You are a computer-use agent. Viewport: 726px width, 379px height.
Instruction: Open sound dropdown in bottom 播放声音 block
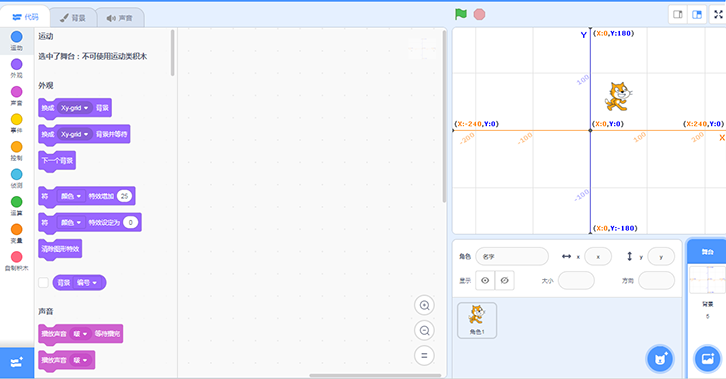pos(81,360)
